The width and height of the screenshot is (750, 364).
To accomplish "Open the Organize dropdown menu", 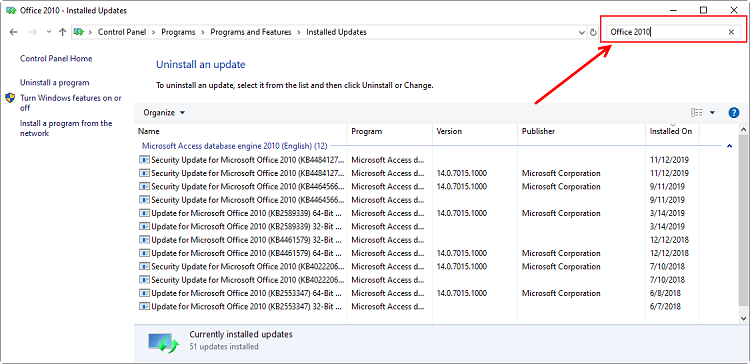I will (164, 113).
